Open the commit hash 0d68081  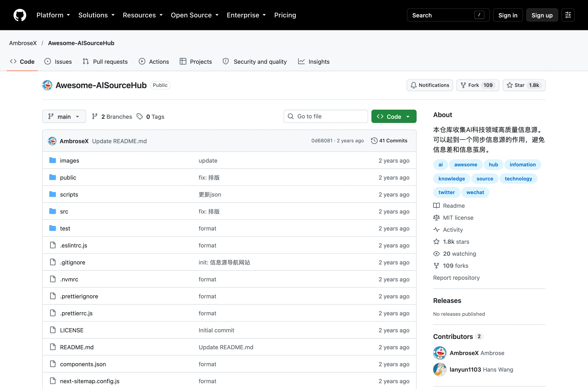[322, 141]
